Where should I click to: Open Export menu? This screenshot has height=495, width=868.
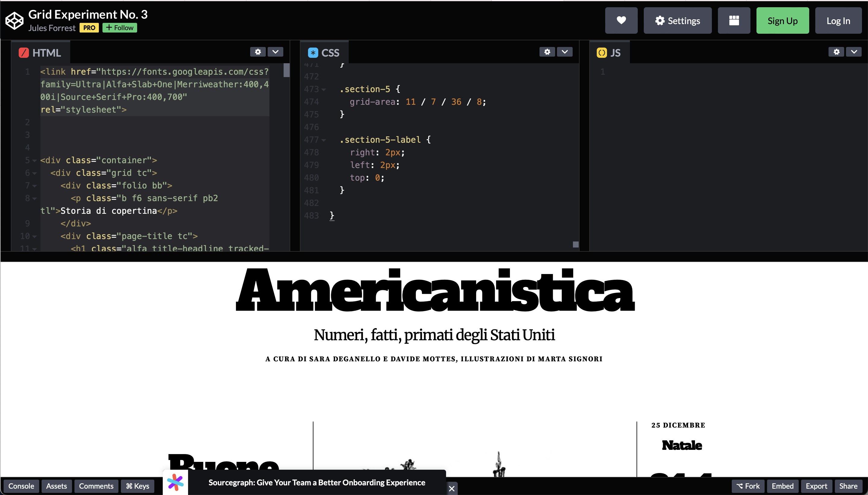[x=816, y=486]
